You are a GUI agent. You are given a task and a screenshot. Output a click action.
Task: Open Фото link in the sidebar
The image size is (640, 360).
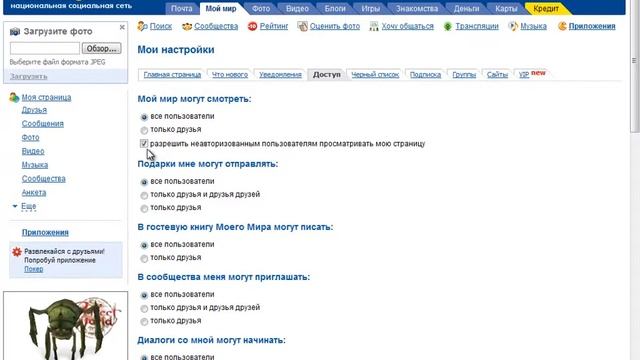[x=31, y=138]
